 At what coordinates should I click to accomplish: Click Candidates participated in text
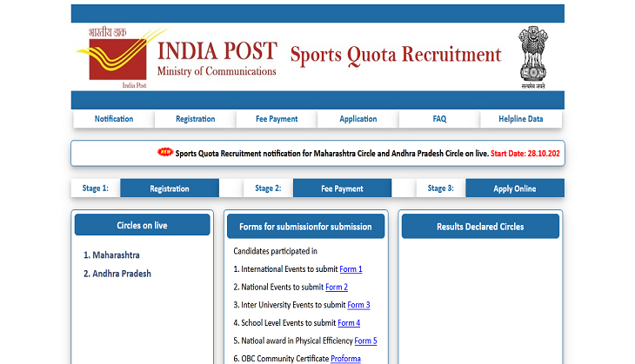pyautogui.click(x=276, y=251)
